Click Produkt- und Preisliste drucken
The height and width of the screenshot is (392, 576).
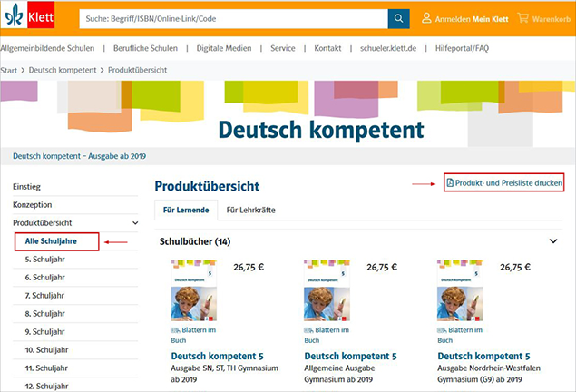click(x=504, y=182)
